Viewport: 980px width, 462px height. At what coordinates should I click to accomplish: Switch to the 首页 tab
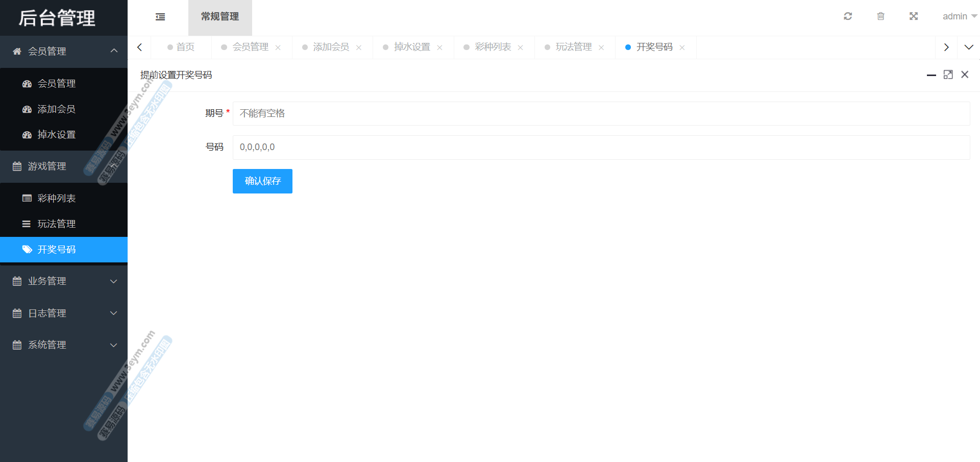[x=185, y=47]
